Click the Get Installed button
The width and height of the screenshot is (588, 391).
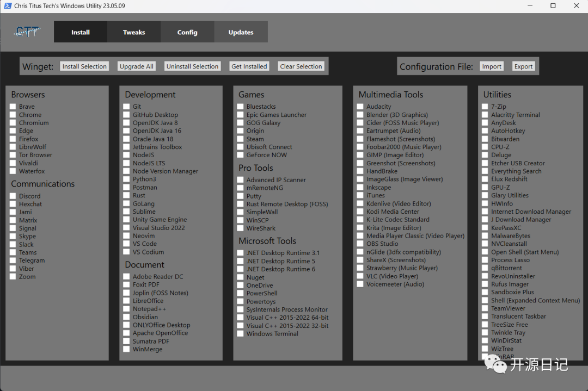(x=249, y=66)
